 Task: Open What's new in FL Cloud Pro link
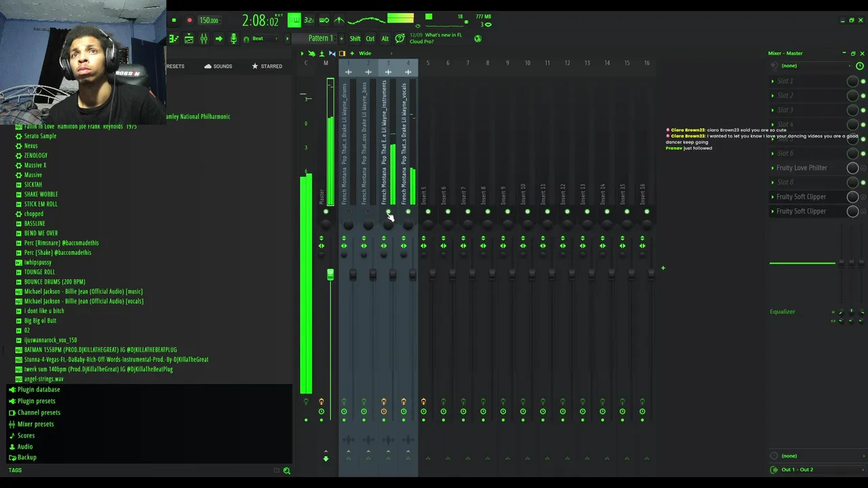(x=435, y=38)
